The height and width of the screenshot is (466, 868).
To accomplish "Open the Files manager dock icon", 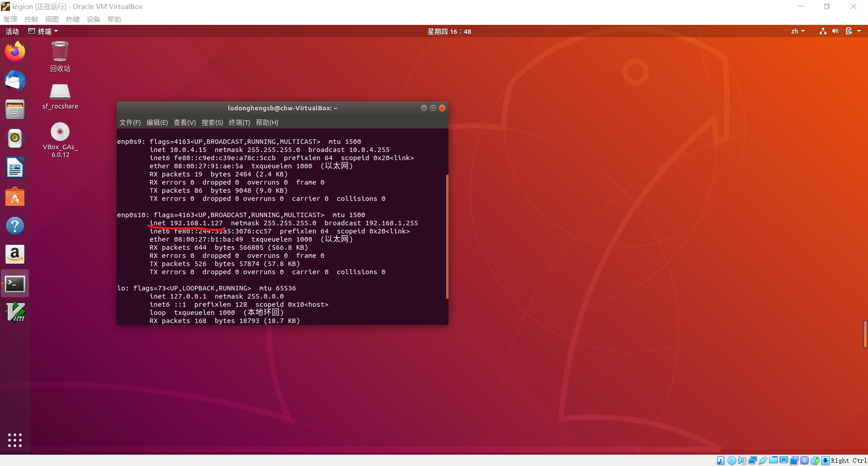I will tap(15, 109).
